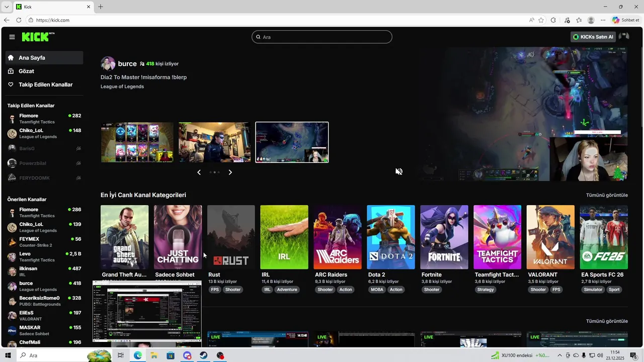Open VALORANT category card

pos(550,237)
